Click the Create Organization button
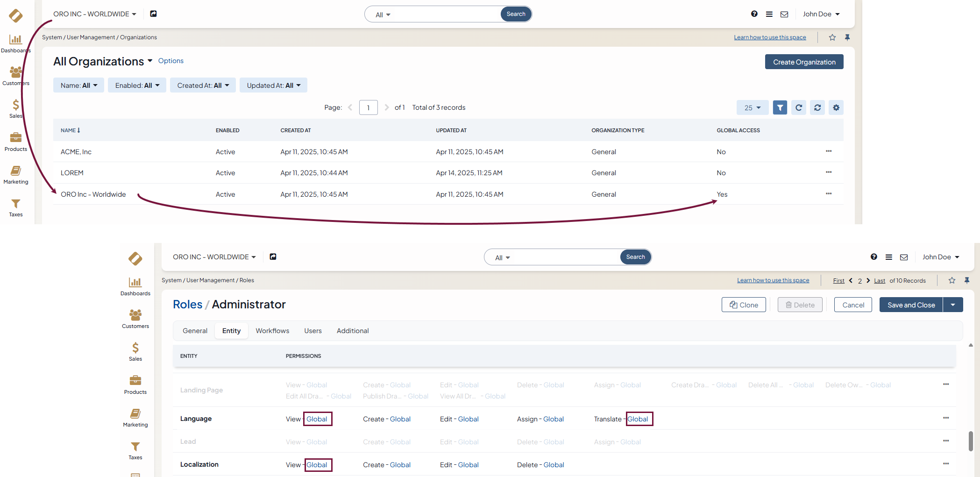The height and width of the screenshot is (477, 980). point(804,62)
